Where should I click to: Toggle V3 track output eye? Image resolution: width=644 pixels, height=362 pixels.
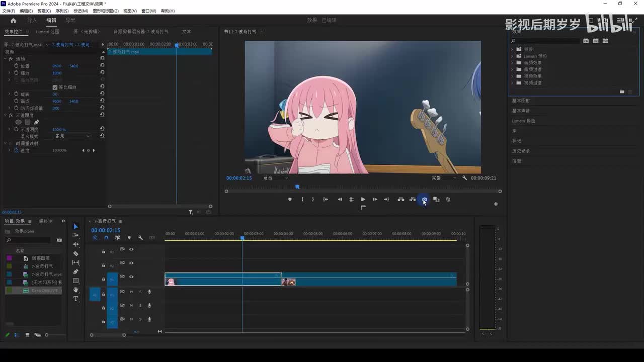click(x=131, y=249)
